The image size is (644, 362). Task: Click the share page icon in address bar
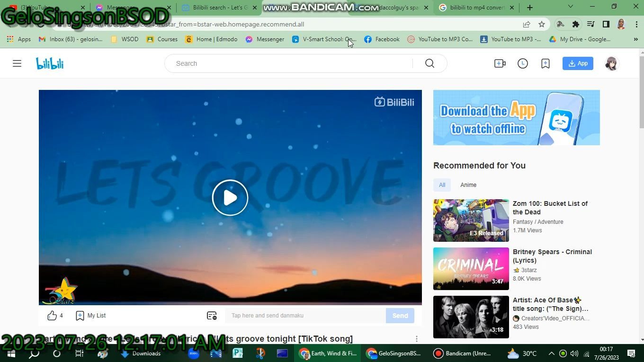(x=527, y=24)
